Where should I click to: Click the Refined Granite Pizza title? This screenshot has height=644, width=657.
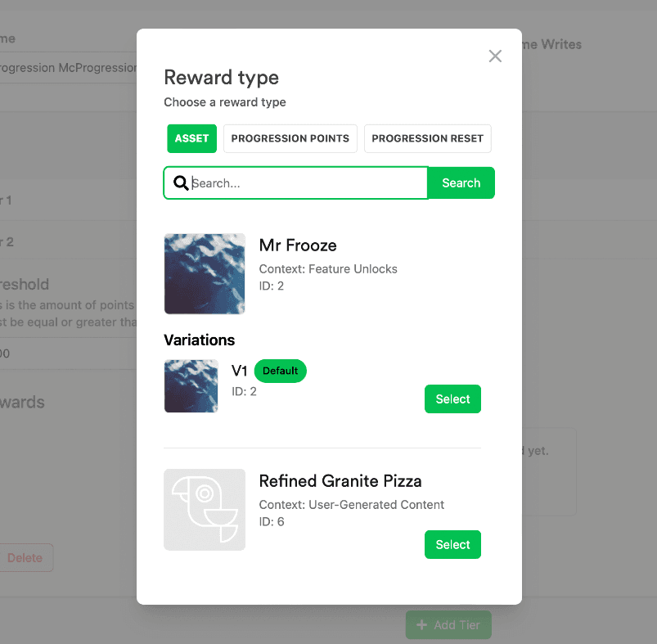340,481
